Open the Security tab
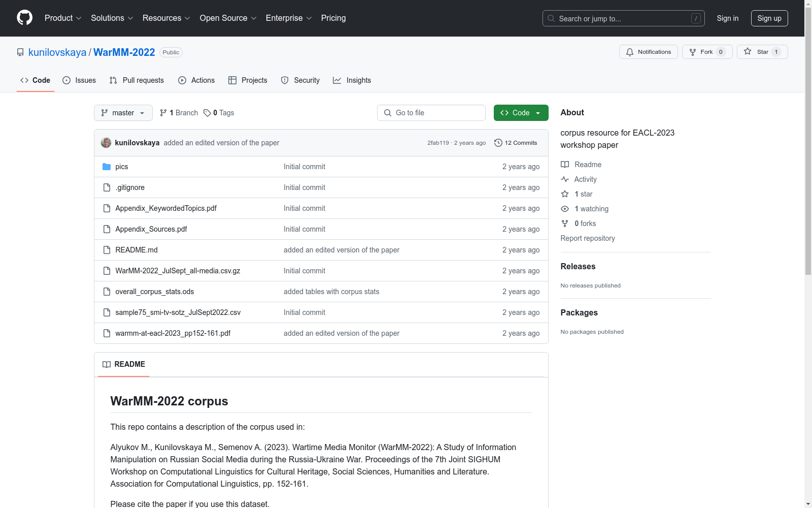 point(300,80)
